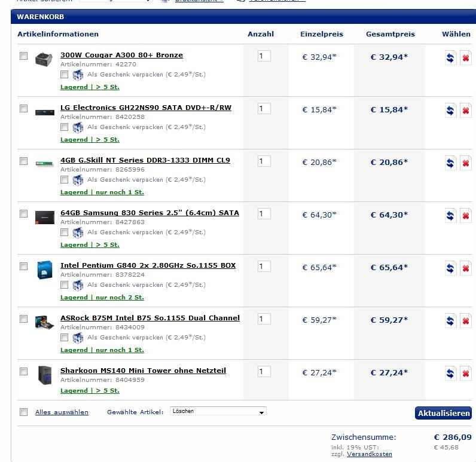
Task: Click the Aktualisieren button
Action: (x=443, y=413)
